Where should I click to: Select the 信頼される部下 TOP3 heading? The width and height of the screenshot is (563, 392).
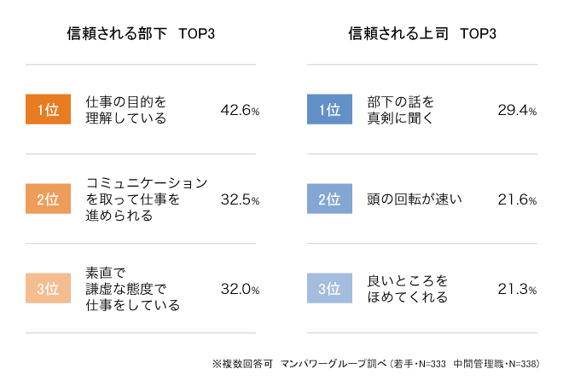(x=141, y=34)
